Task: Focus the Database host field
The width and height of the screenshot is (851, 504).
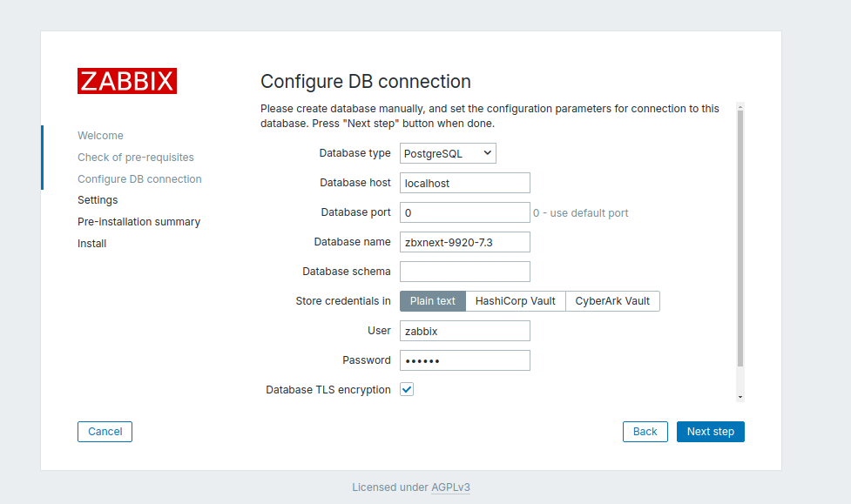Action: (464, 183)
